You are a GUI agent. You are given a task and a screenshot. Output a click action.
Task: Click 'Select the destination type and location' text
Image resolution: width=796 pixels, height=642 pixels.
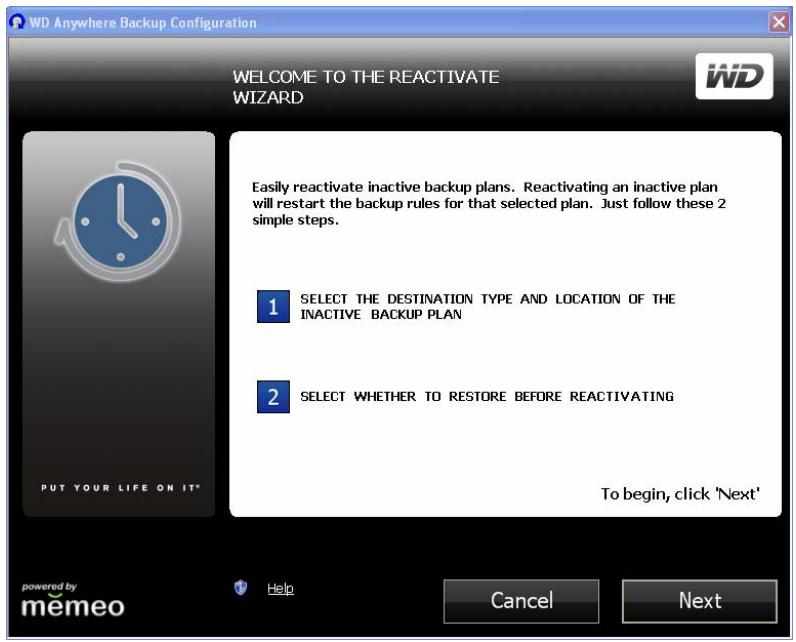pyautogui.click(x=487, y=307)
